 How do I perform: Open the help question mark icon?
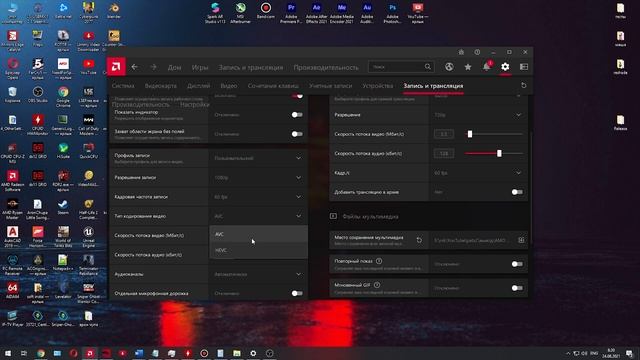(x=477, y=52)
